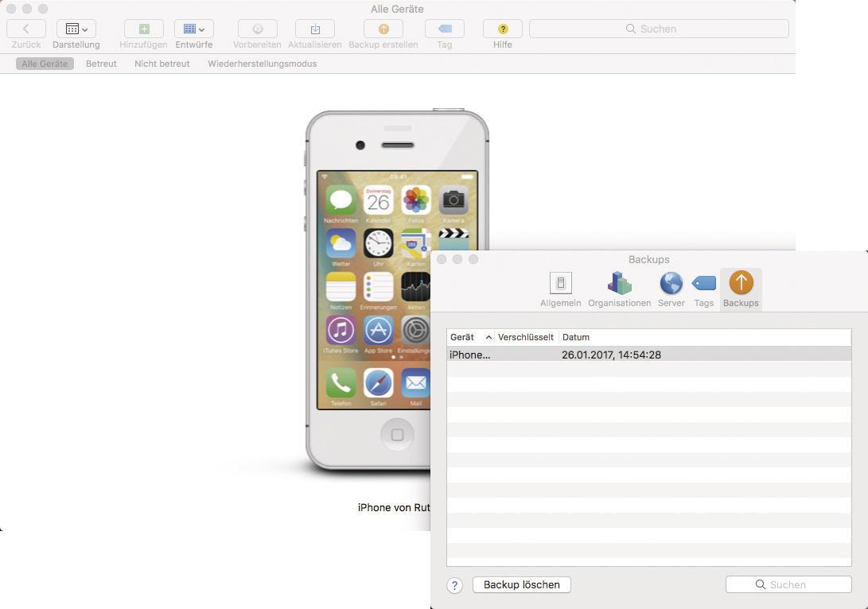Focus the Suchen field in Backups window

(788, 584)
